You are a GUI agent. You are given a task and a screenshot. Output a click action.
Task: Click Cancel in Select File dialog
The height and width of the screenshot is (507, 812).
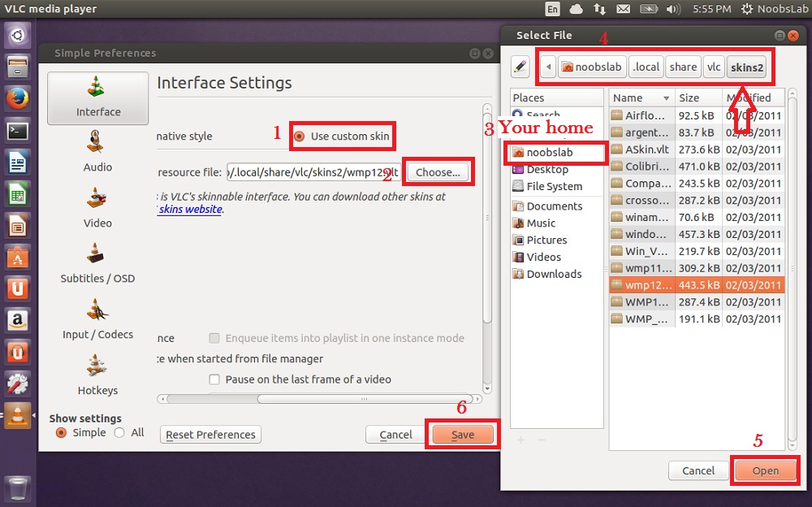[698, 470]
